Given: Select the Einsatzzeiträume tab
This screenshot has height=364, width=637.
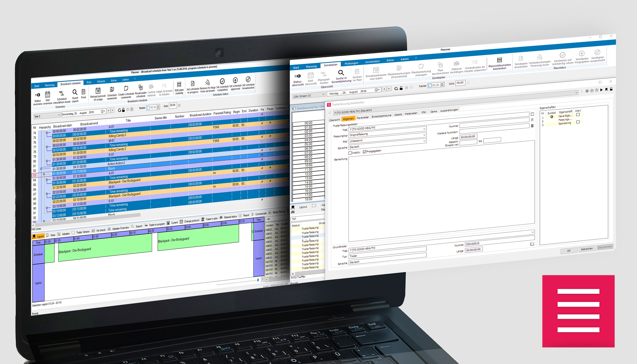Looking at the screenshot, I should click(381, 116).
